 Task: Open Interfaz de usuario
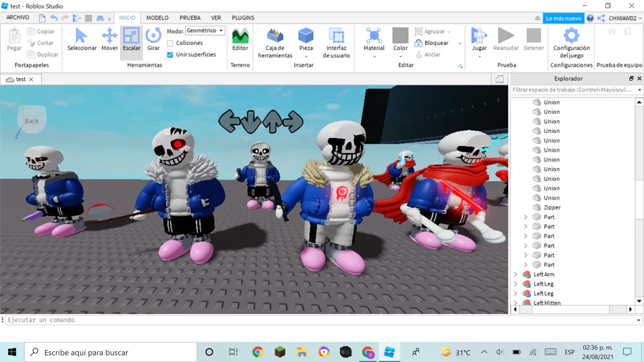tap(336, 43)
